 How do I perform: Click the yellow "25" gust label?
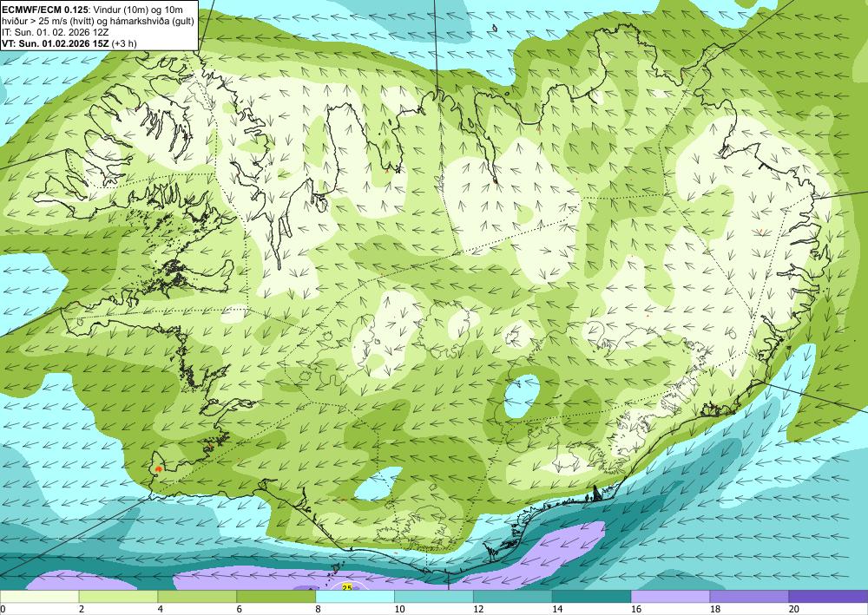(x=347, y=587)
